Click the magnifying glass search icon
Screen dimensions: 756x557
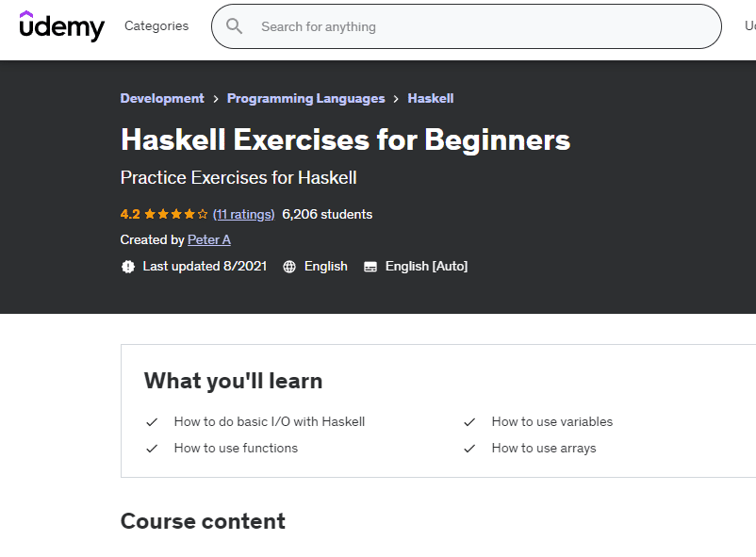(234, 26)
